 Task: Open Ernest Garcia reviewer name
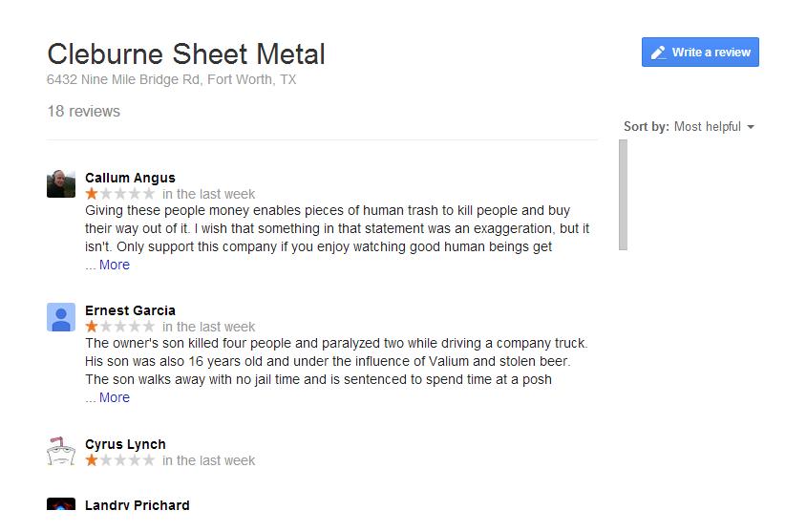tap(130, 310)
